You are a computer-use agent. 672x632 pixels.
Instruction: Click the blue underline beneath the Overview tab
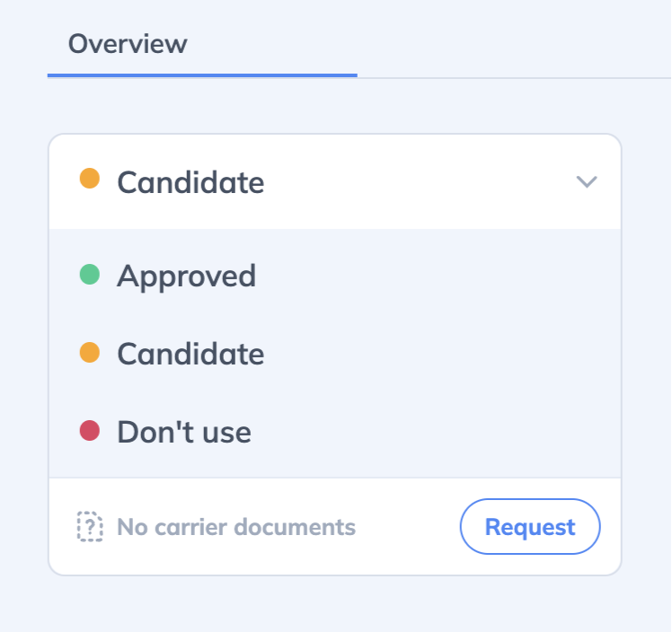[x=202, y=75]
